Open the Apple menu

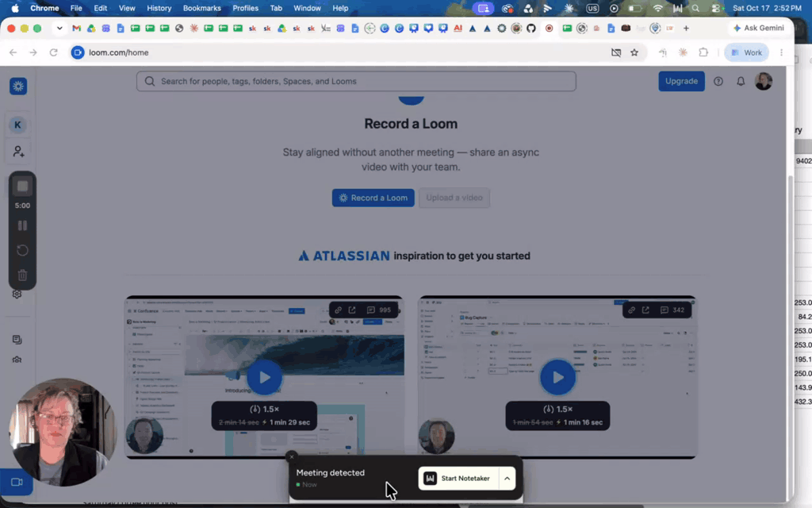15,8
